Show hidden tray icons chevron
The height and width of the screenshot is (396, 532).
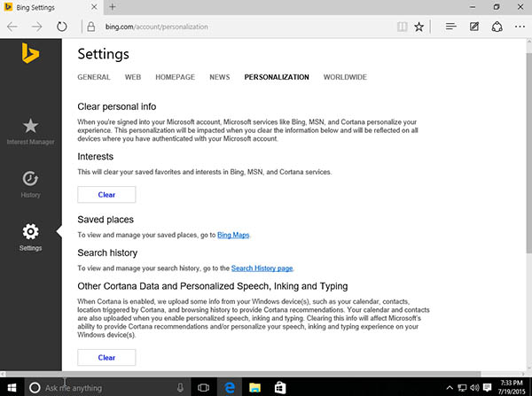(450, 387)
